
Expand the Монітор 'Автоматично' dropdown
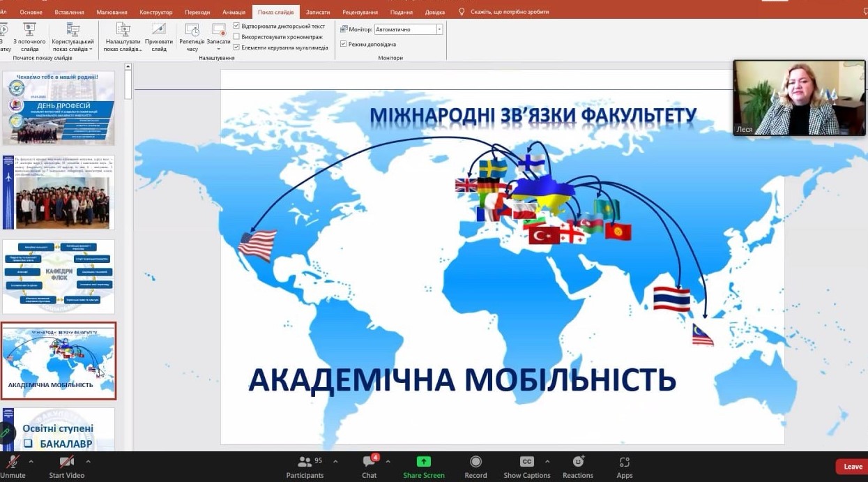tap(439, 29)
